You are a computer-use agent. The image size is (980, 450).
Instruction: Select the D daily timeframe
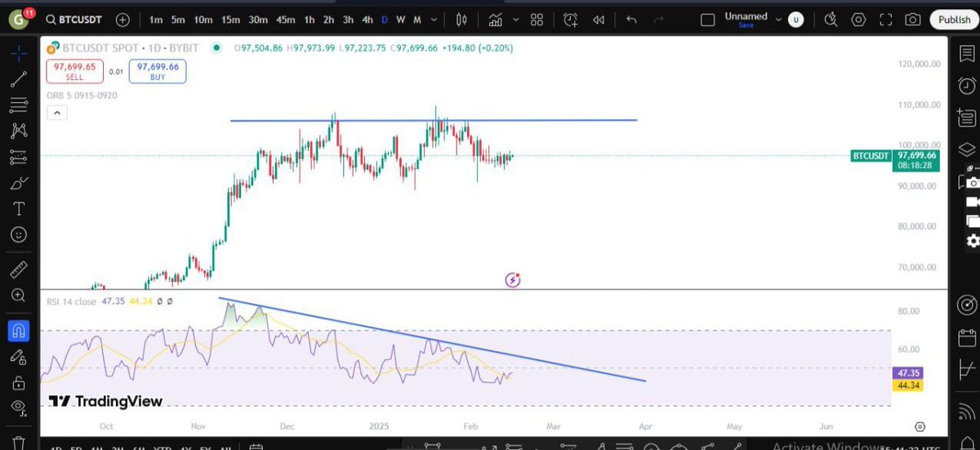385,20
